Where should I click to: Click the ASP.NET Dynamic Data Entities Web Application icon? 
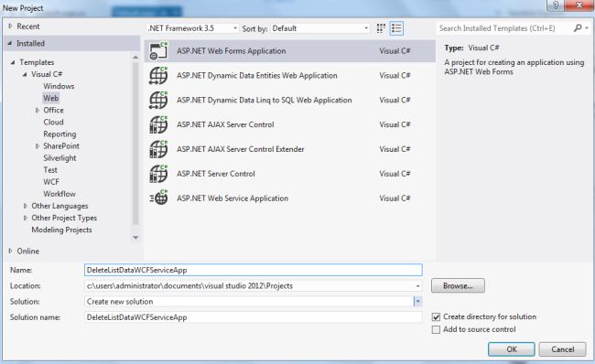coord(158,76)
